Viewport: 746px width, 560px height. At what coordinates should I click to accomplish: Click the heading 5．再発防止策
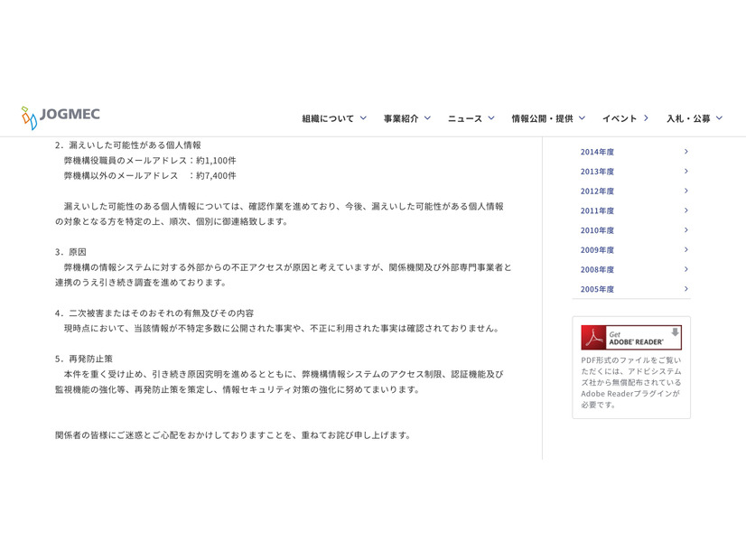tap(84, 359)
